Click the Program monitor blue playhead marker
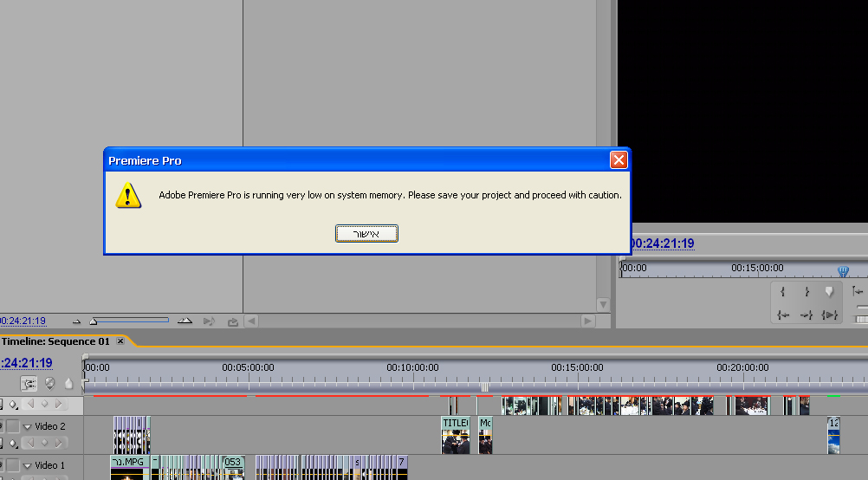This screenshot has width=868, height=480. point(843,270)
